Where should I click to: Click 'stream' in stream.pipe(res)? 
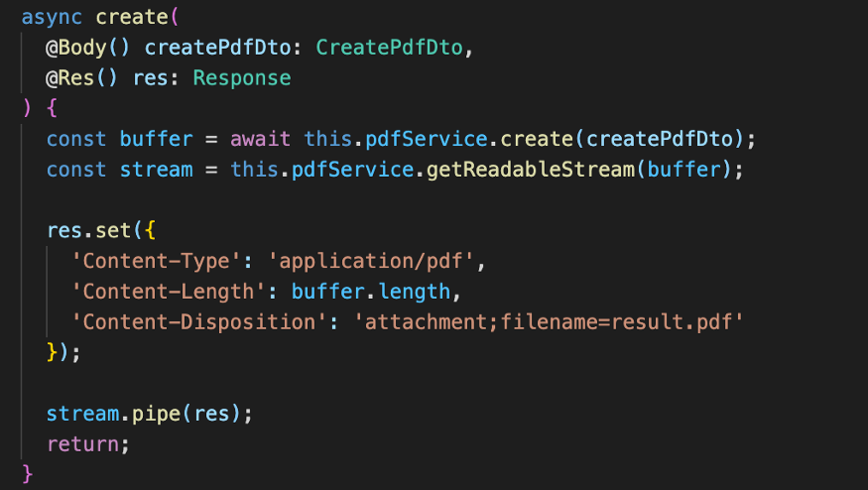[82, 414]
